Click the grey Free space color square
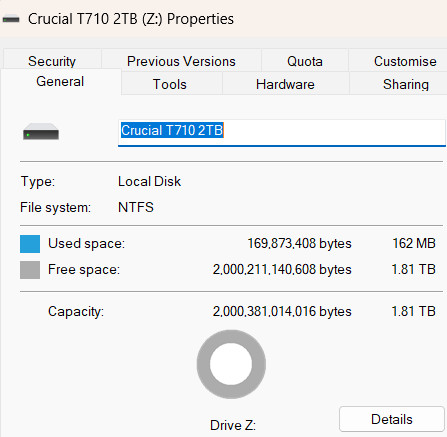Viewport: 447px width, 437px height. pyautogui.click(x=30, y=270)
